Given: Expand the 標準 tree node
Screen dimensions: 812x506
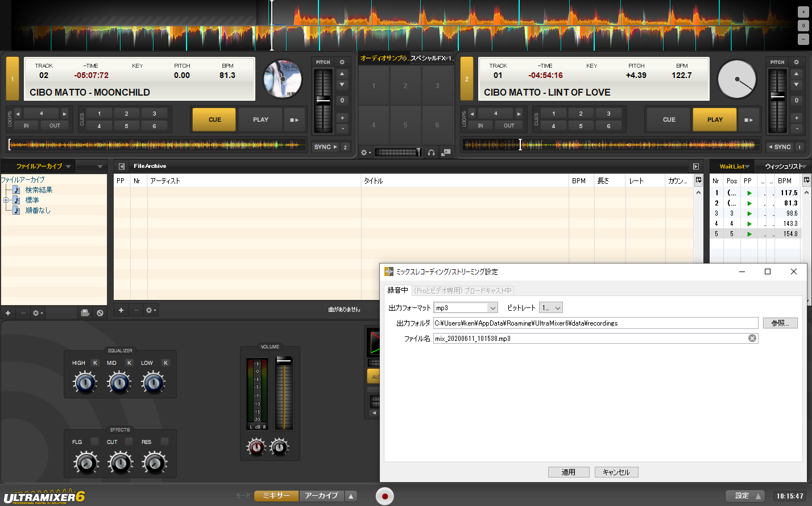Looking at the screenshot, I should [6, 200].
